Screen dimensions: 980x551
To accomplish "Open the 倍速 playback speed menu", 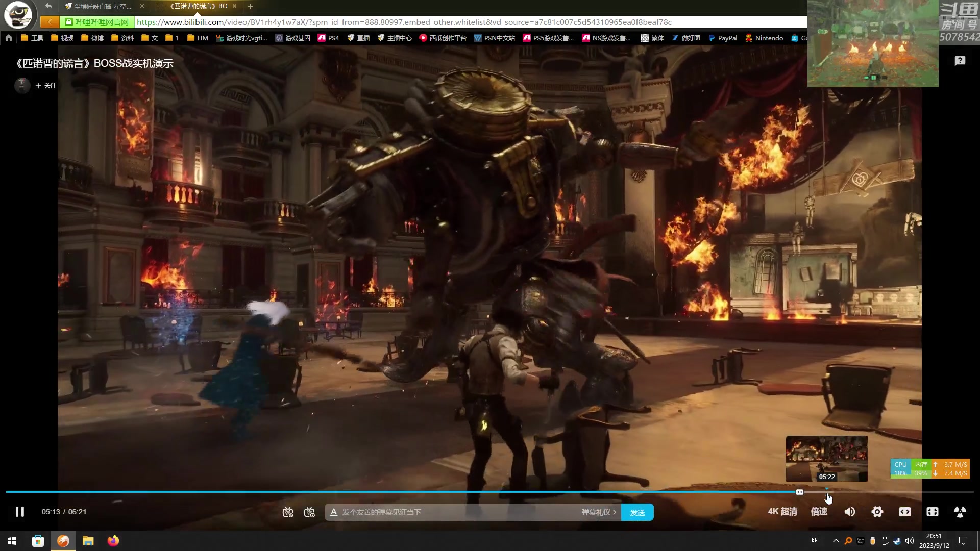I will point(819,512).
